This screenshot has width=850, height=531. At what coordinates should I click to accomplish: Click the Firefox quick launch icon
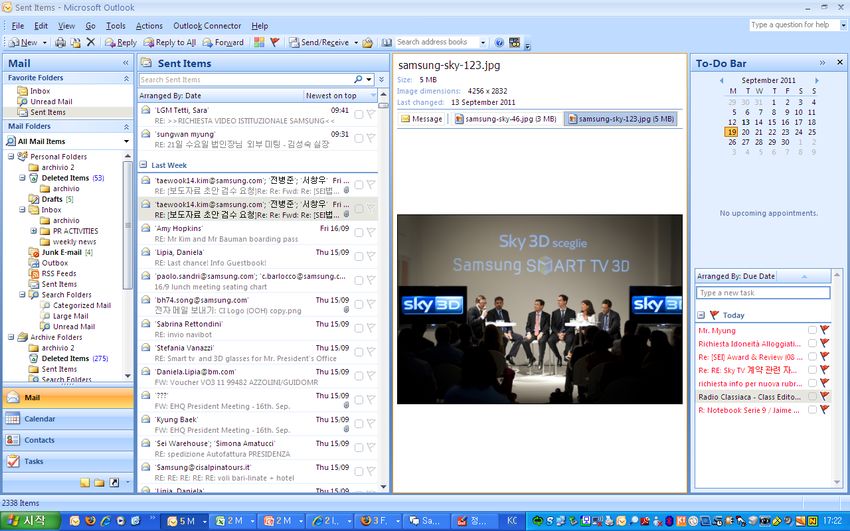[x=90, y=521]
